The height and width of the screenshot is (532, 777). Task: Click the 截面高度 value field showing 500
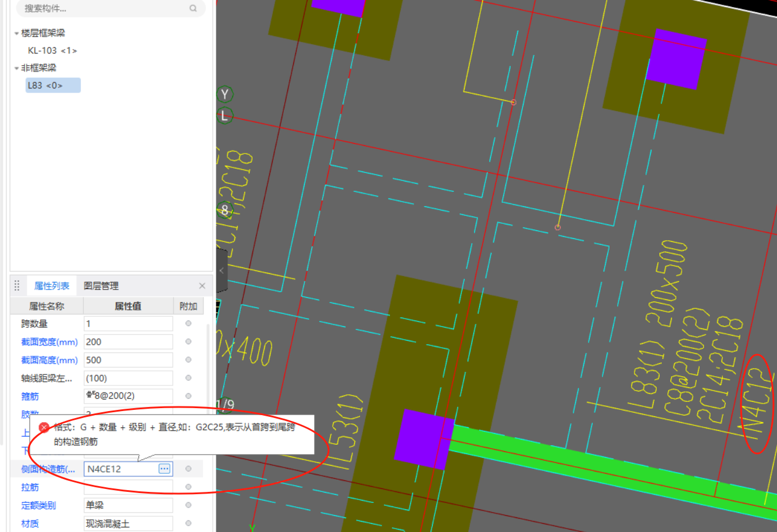pyautogui.click(x=129, y=360)
